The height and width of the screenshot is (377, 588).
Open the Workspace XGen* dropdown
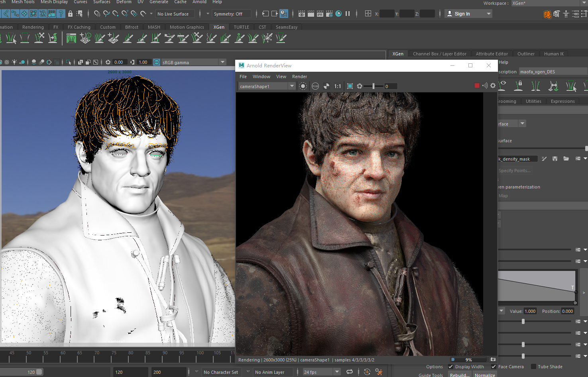pyautogui.click(x=549, y=3)
